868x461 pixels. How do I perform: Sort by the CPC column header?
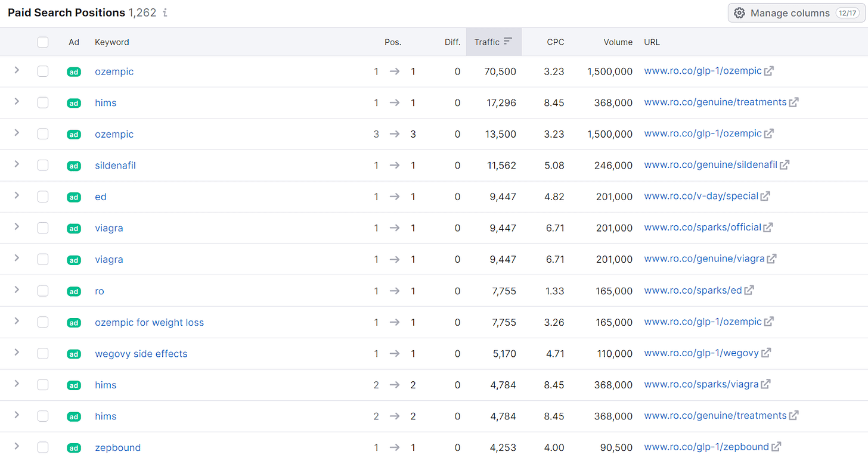tap(556, 42)
